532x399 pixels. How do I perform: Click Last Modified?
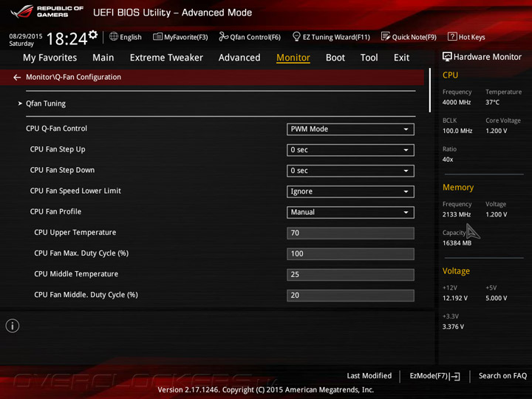point(369,375)
